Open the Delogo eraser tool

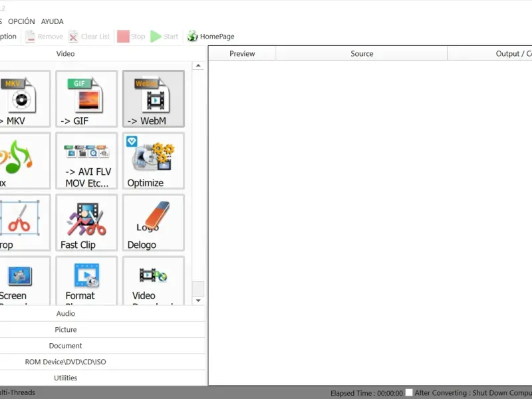(x=154, y=223)
